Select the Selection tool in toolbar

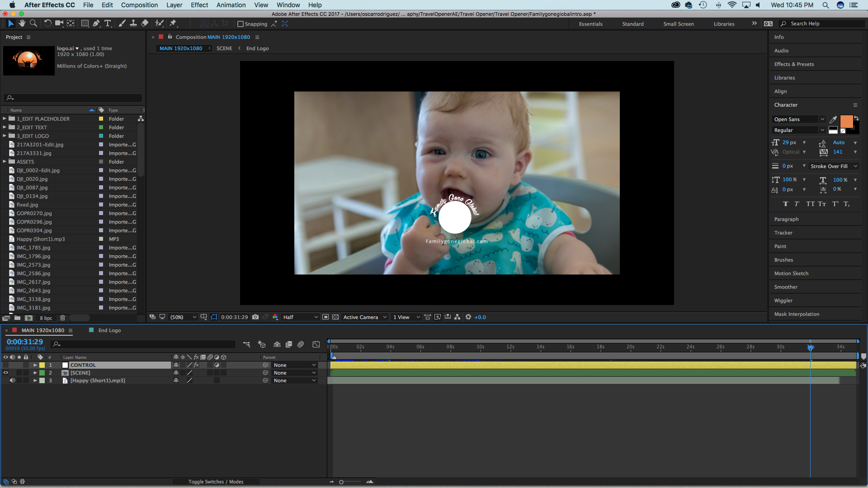10,24
